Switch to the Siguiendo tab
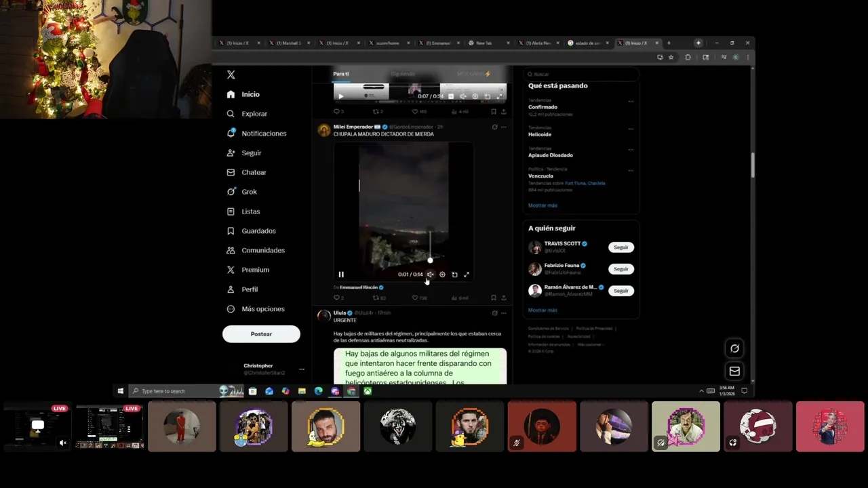The height and width of the screenshot is (488, 868). click(x=403, y=74)
